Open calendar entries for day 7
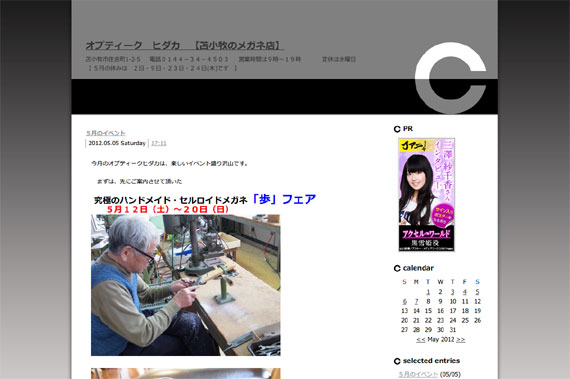The width and height of the screenshot is (570, 379). point(417,301)
